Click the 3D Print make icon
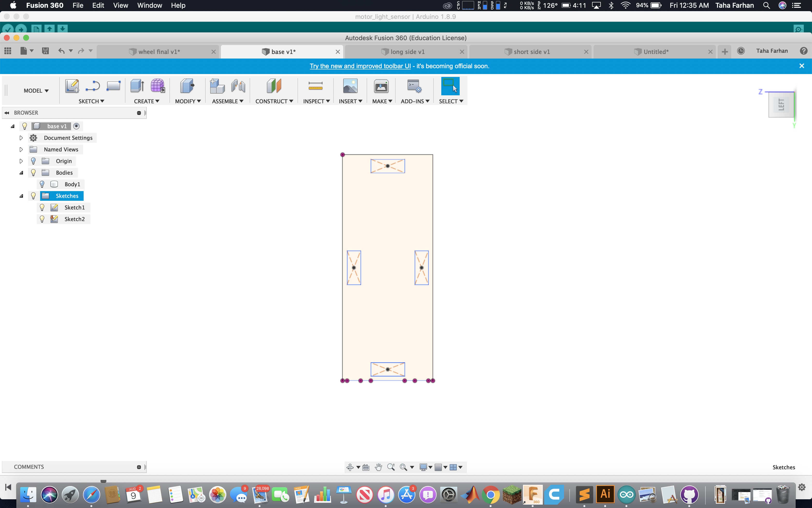Screen dimensions: 812x508 [381, 86]
